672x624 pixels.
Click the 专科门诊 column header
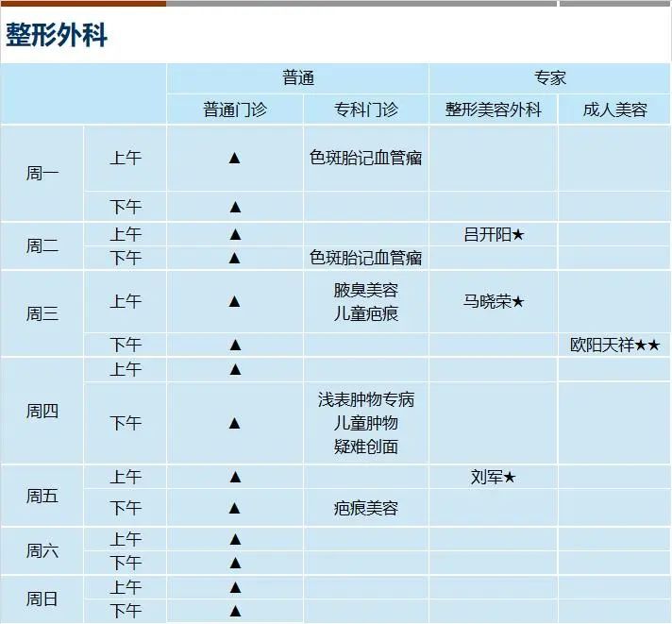[x=366, y=110]
